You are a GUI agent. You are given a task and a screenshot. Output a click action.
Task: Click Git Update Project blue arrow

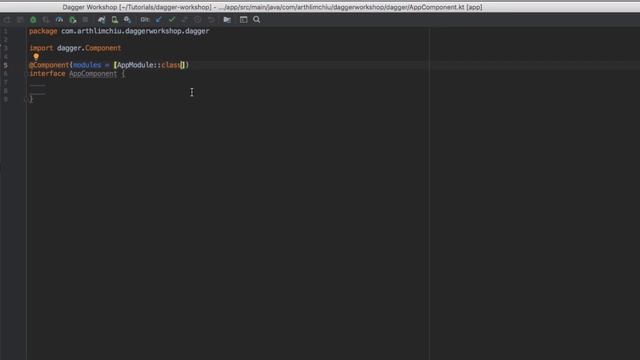tap(159, 20)
